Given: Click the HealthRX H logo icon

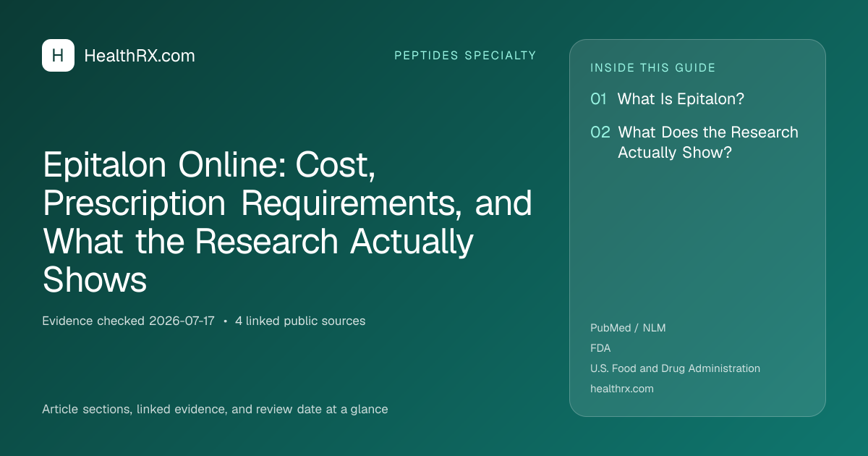Looking at the screenshot, I should [58, 56].
